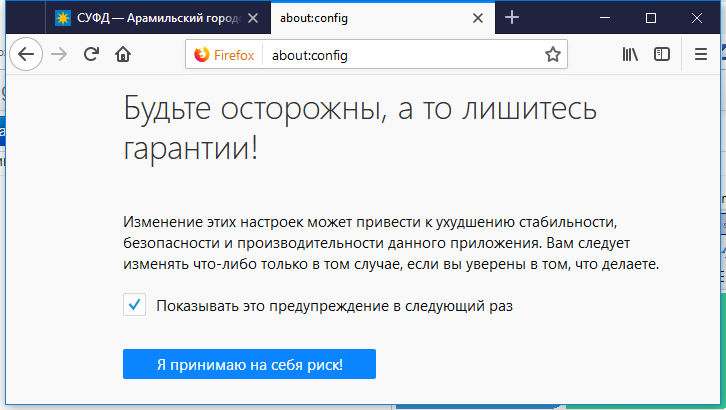
Task: Close the about:config tab
Action: [480, 18]
